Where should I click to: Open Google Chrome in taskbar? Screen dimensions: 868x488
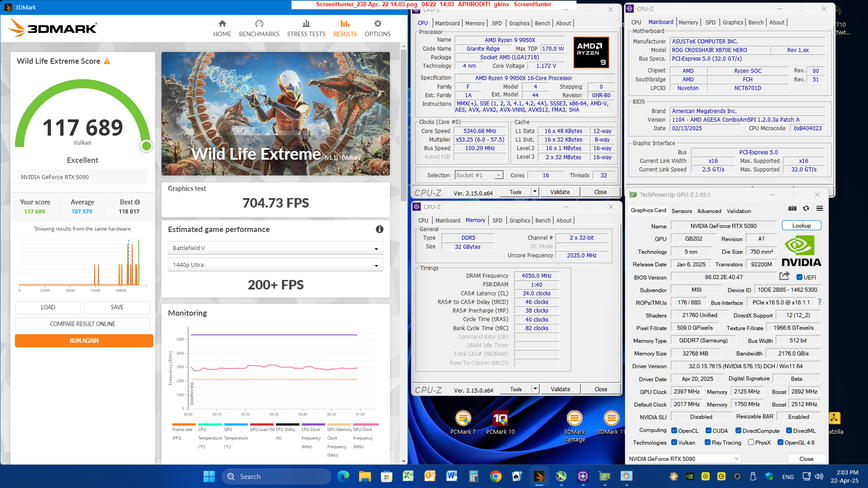click(x=495, y=476)
